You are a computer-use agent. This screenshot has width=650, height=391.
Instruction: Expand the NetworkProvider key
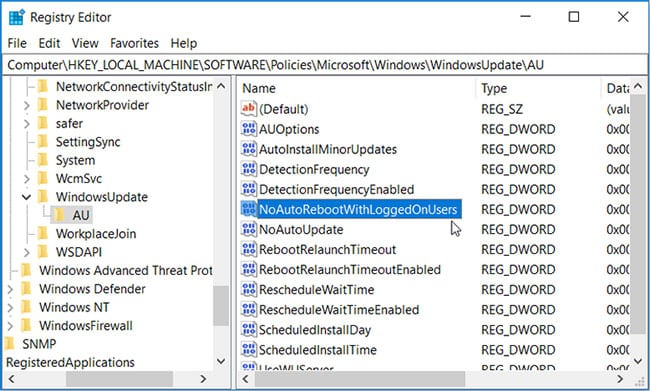point(27,106)
